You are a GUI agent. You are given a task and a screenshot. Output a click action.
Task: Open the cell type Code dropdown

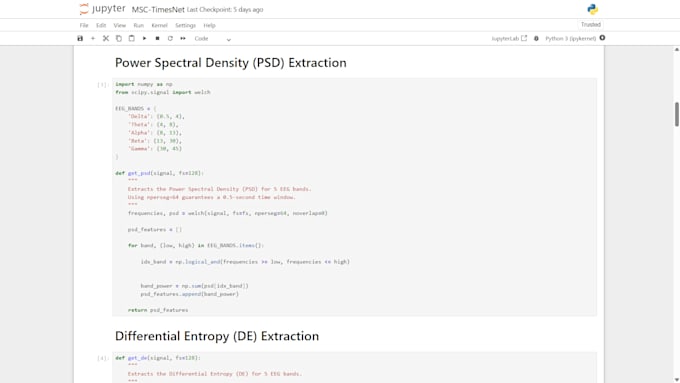(x=212, y=39)
